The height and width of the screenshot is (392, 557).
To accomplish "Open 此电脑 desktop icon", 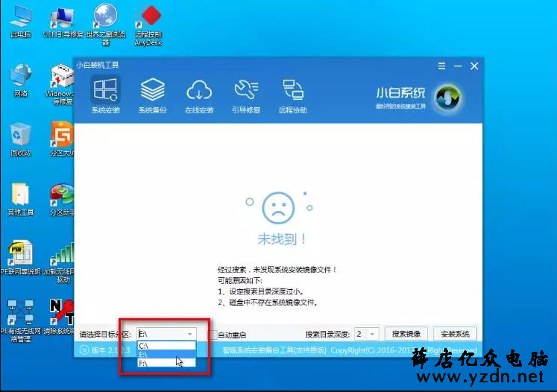I will [21, 22].
